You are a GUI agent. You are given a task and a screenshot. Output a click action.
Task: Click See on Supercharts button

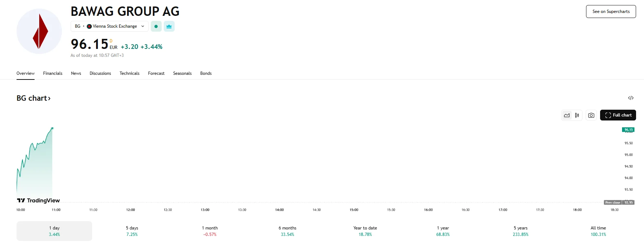coord(611,12)
